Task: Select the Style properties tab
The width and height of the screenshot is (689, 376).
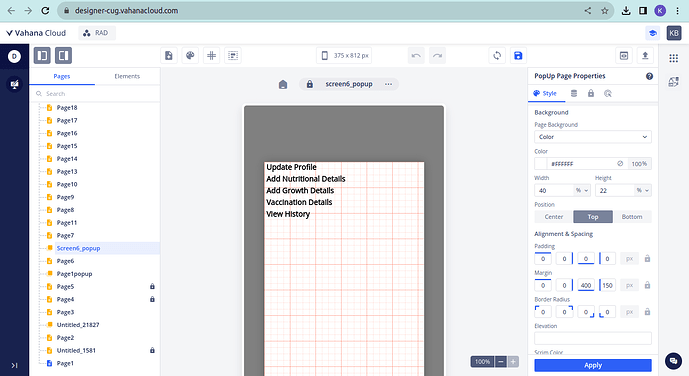Action: point(545,93)
